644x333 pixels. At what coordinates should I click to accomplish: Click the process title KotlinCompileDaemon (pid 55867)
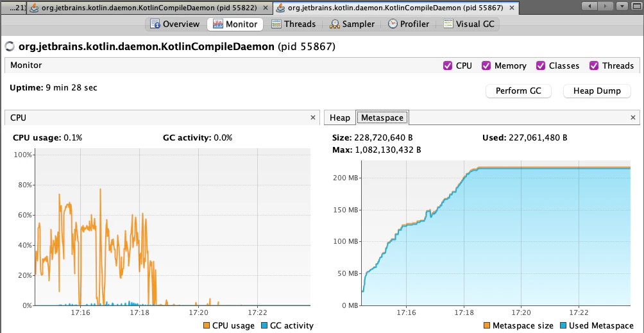click(177, 47)
